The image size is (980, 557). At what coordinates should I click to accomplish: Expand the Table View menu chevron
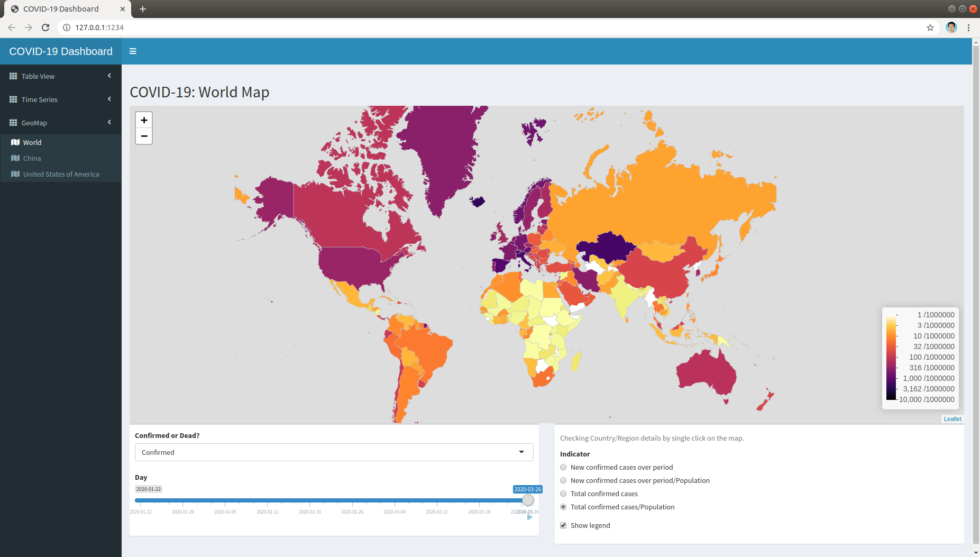(109, 76)
